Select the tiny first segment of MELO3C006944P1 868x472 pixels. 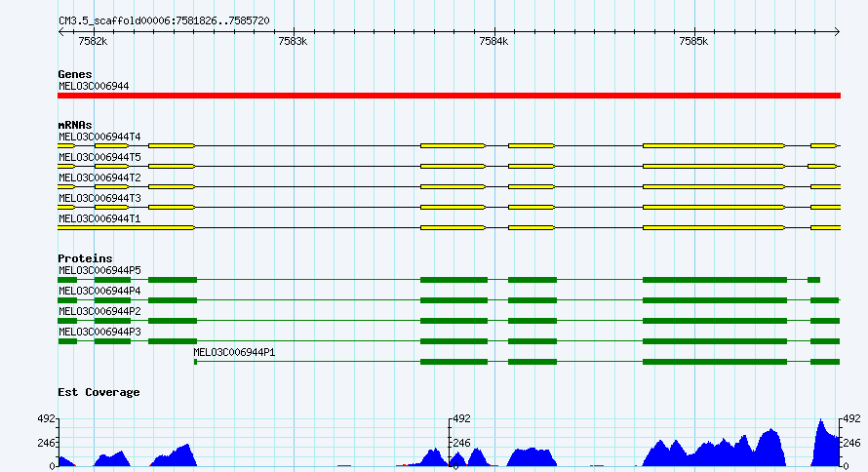tap(195, 362)
